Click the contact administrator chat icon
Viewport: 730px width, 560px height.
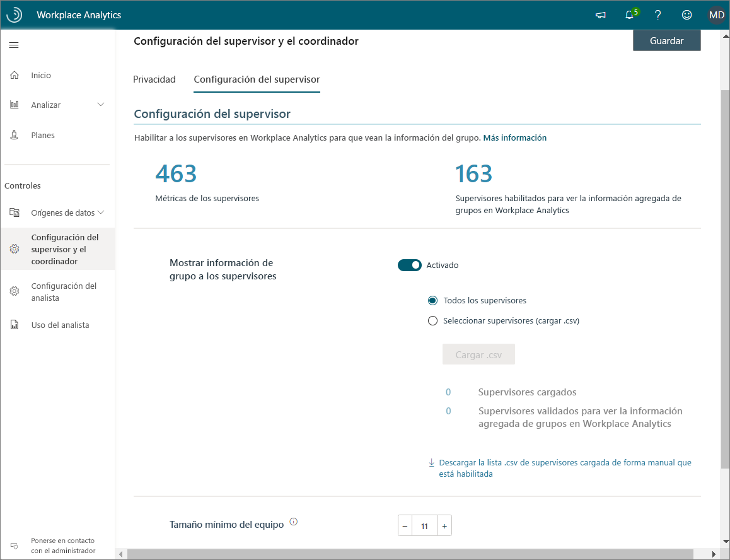click(x=14, y=545)
